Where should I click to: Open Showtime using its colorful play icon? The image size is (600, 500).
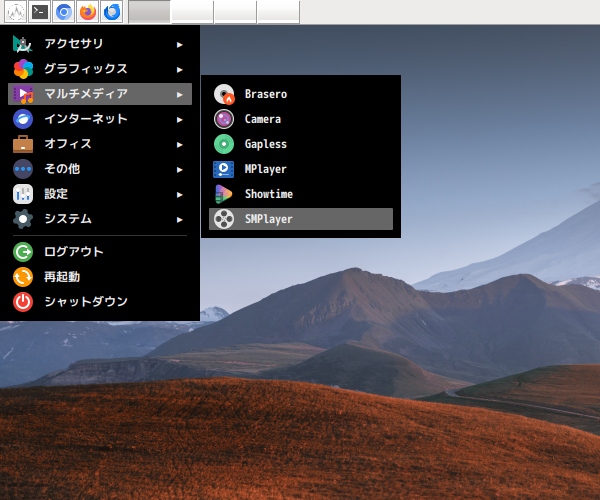click(224, 194)
